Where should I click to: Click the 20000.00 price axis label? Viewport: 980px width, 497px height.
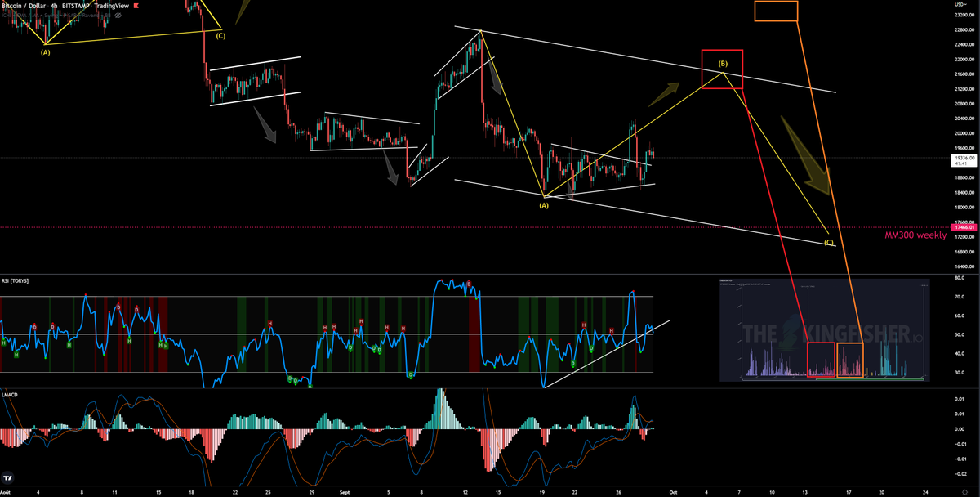coord(964,133)
